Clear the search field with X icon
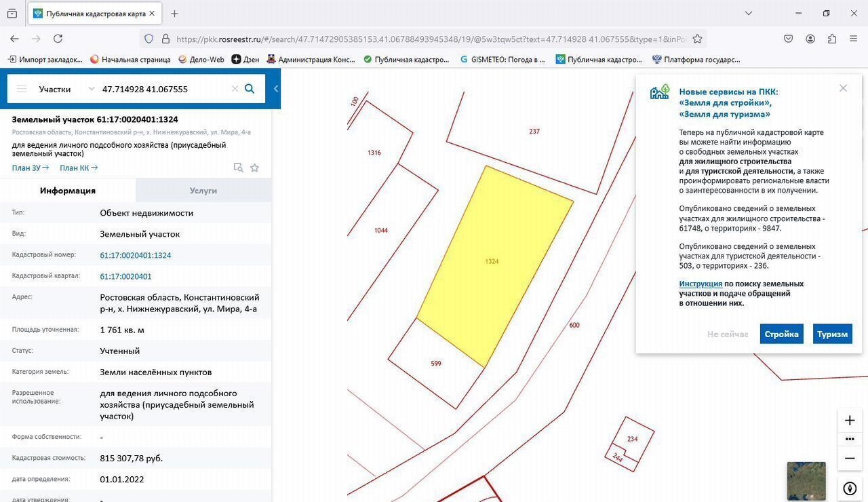This screenshot has width=868, height=502. coord(235,89)
